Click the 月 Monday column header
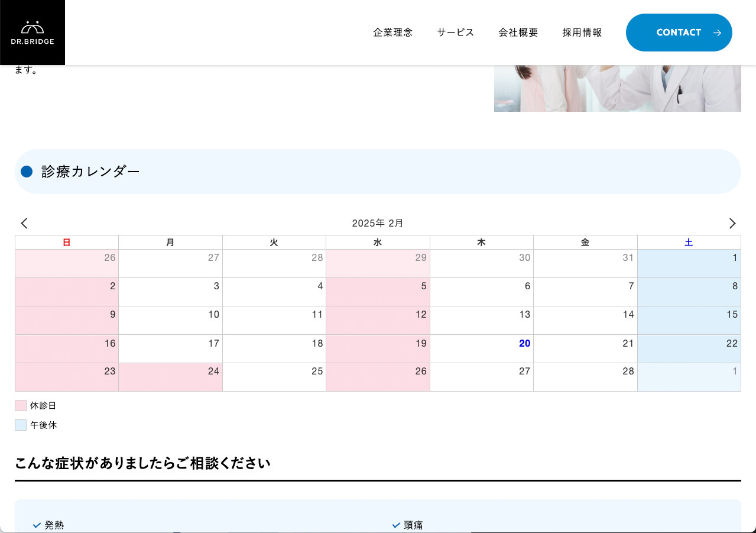 click(x=171, y=243)
